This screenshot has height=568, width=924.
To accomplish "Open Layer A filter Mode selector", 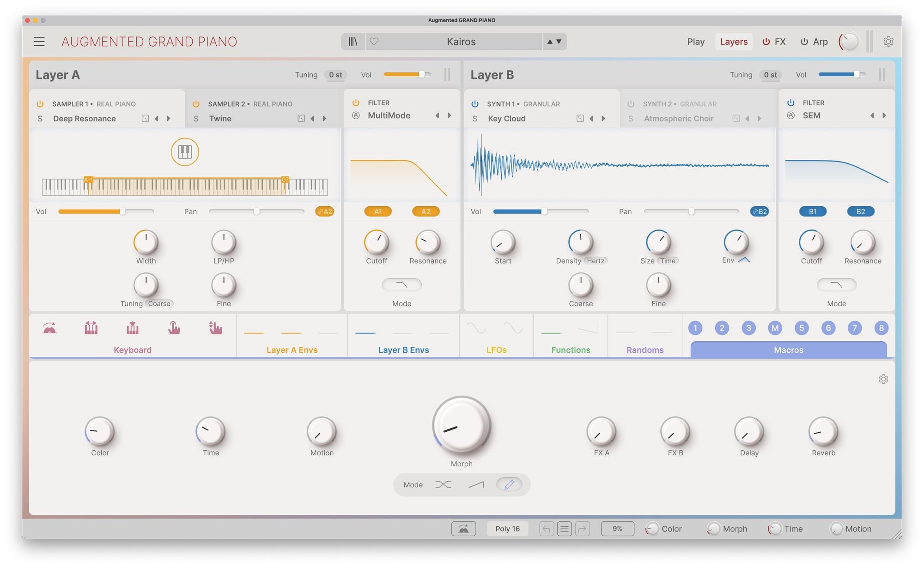I will (x=401, y=285).
